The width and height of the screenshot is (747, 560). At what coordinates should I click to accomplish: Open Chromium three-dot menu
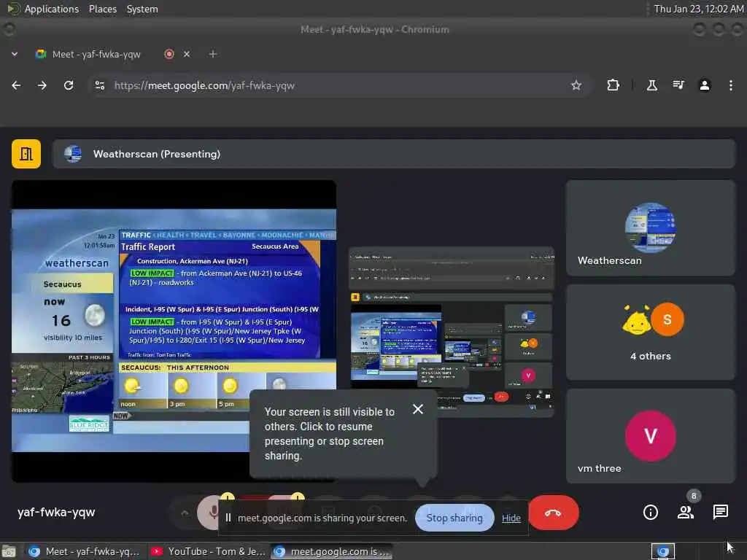click(x=731, y=85)
